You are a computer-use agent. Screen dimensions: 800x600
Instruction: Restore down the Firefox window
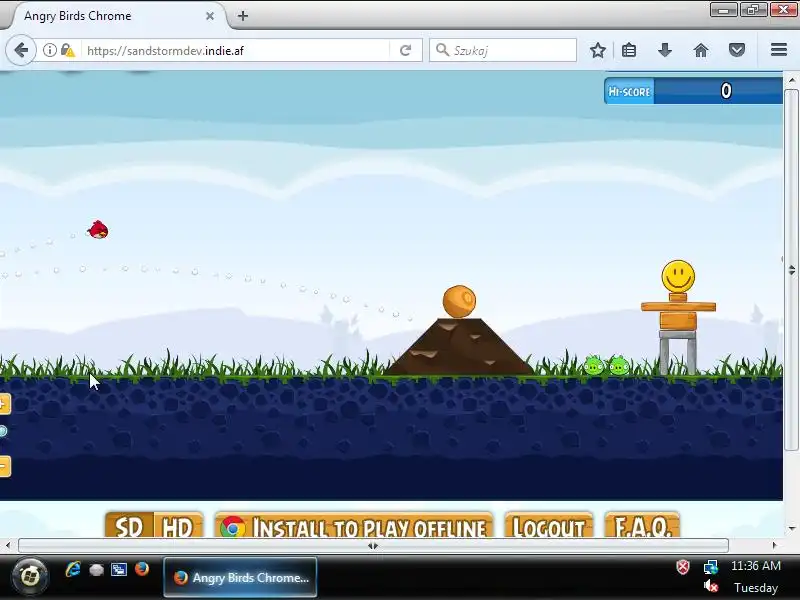753,10
